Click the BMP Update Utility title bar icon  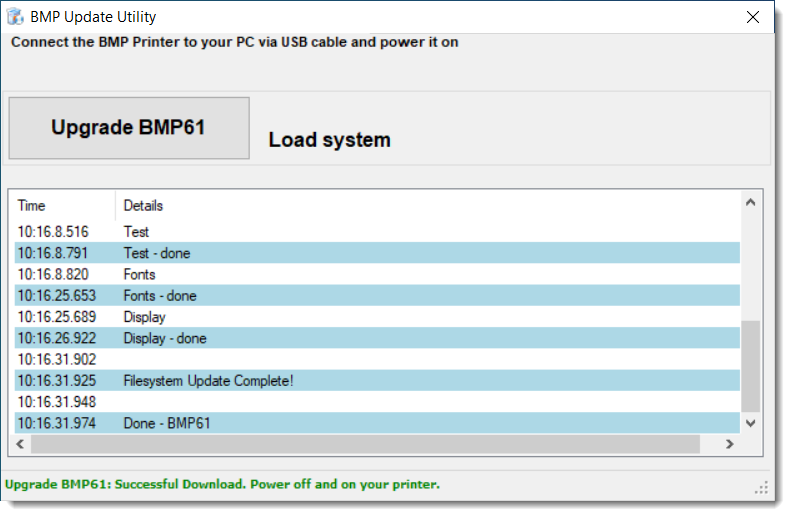(16, 17)
